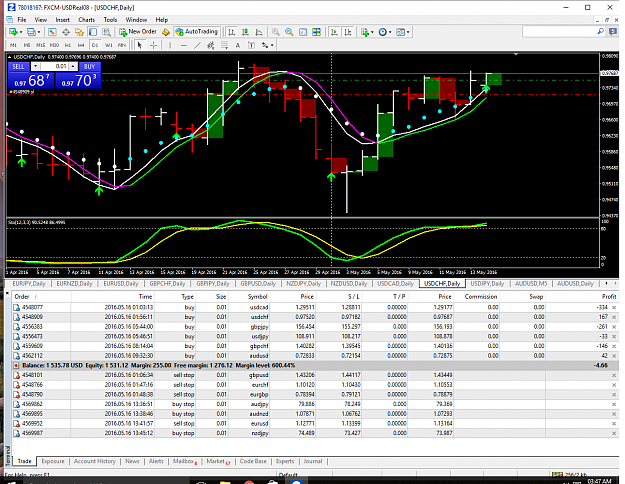Screen dimensions: 625x484
Task: Launch MetaEditor yellow book icon
Action: (x=166, y=32)
